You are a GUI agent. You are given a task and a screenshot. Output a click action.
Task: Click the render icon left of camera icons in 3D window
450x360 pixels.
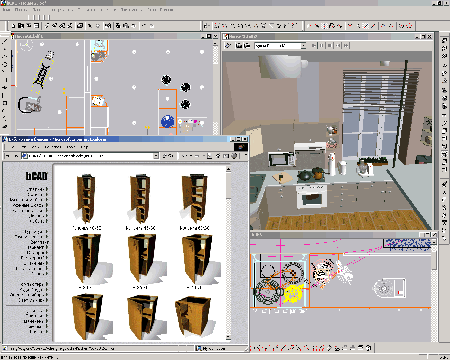(x=228, y=45)
